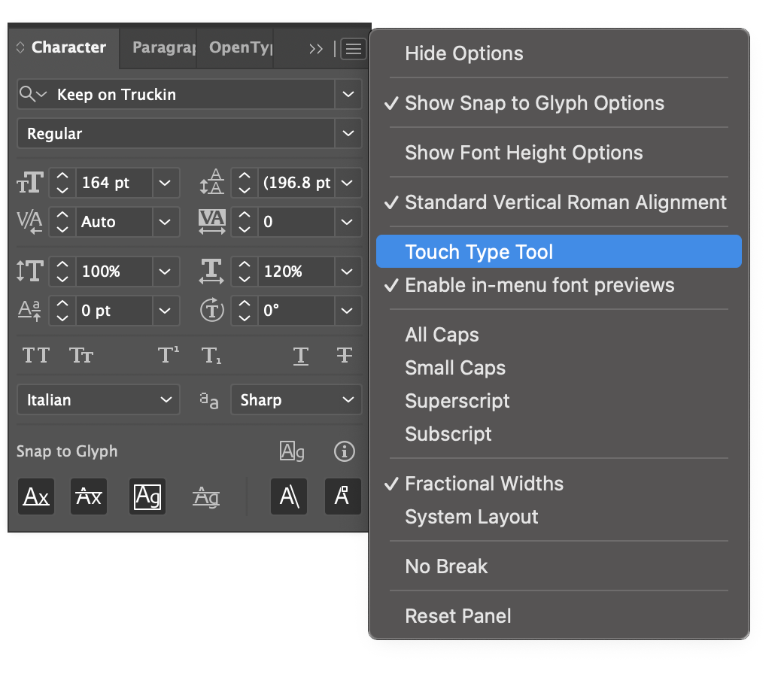The height and width of the screenshot is (680, 784).
Task: Enable Show Font Height Options
Action: 523,153
